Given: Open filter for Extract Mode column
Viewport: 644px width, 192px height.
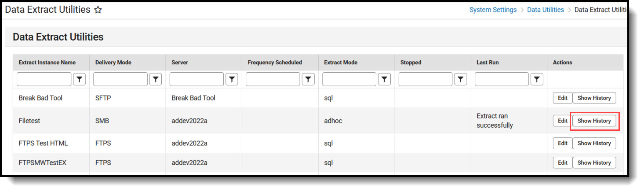Looking at the screenshot, I should (x=385, y=79).
